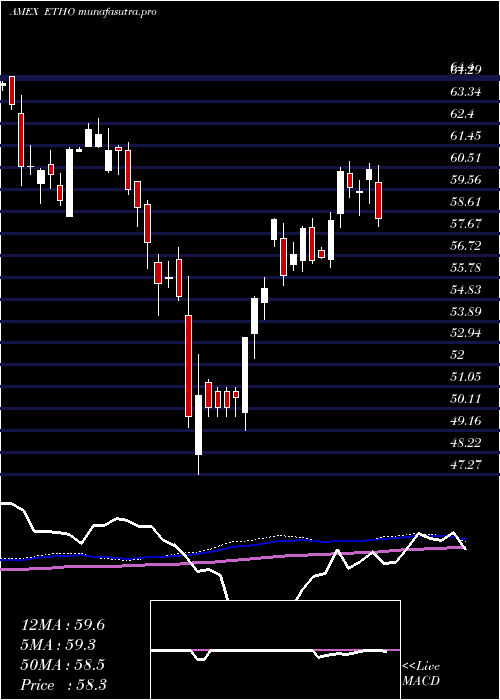Select the 58.61 price axis label
The width and height of the screenshot is (500, 700).
466,202
